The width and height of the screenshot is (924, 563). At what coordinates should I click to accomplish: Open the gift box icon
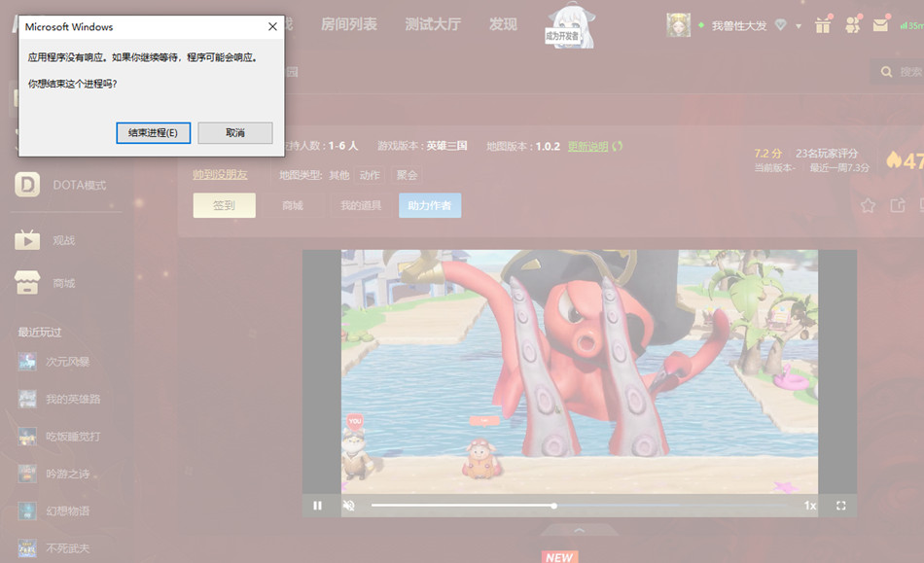(823, 25)
